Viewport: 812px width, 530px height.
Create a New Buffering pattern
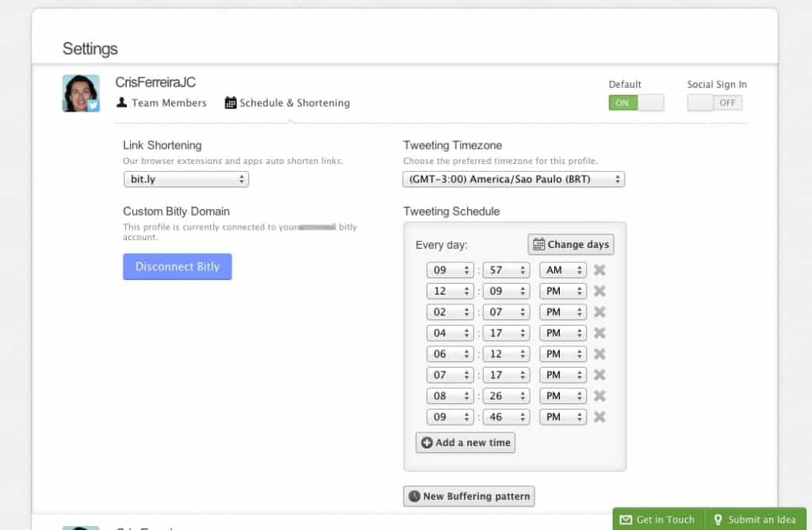point(469,496)
